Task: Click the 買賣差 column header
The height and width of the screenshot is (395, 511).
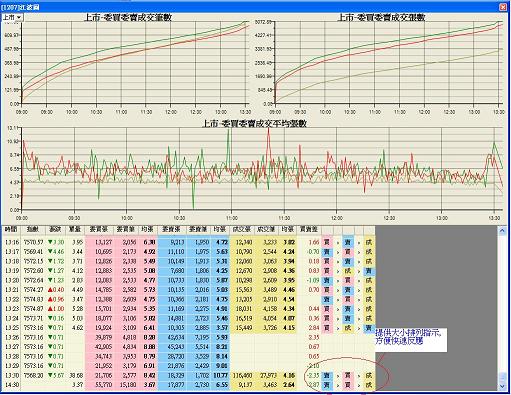Action: (309, 230)
